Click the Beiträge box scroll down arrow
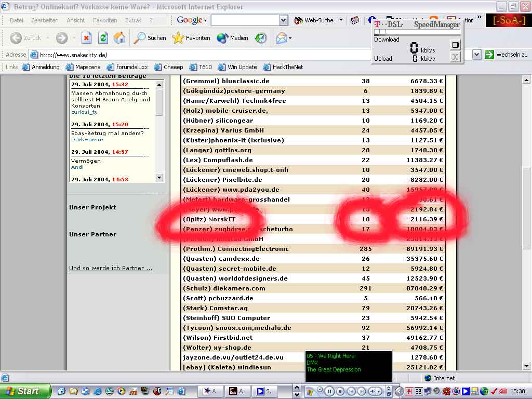 [x=159, y=178]
